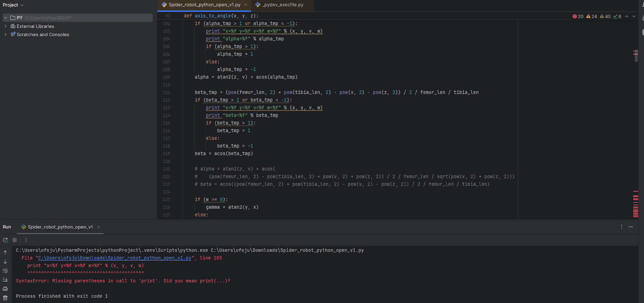Click the weak warnings count 40

(605, 16)
